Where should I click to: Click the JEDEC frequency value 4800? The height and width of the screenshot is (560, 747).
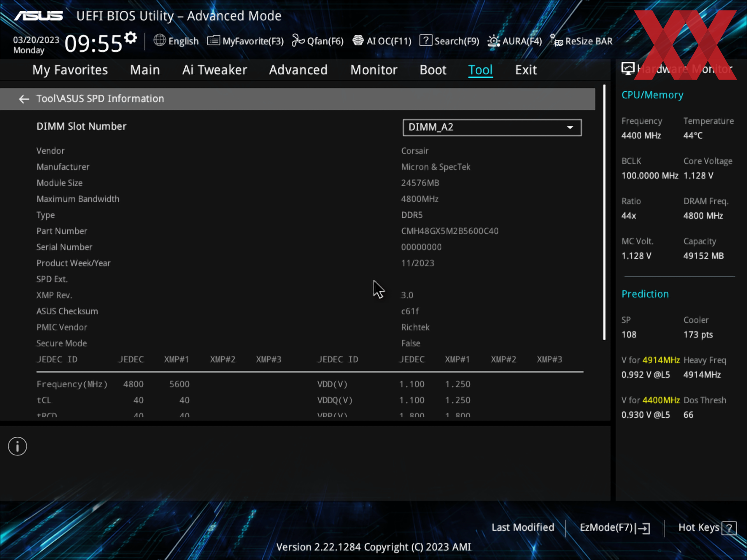[x=133, y=384]
